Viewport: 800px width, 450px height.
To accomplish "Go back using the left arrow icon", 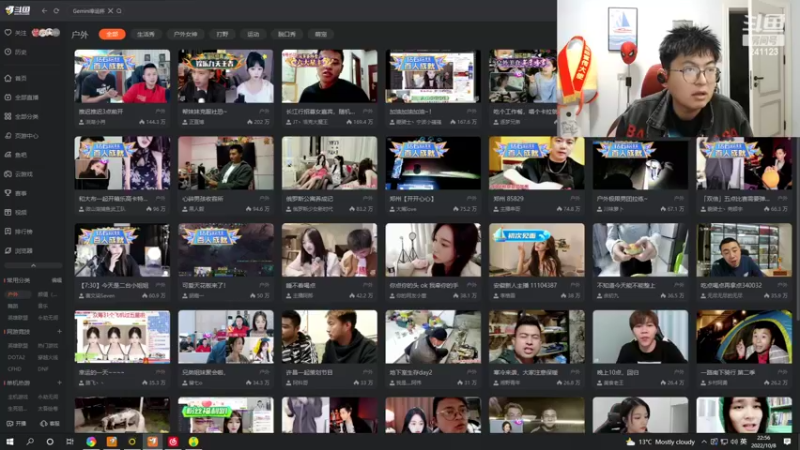I will 44,11.
